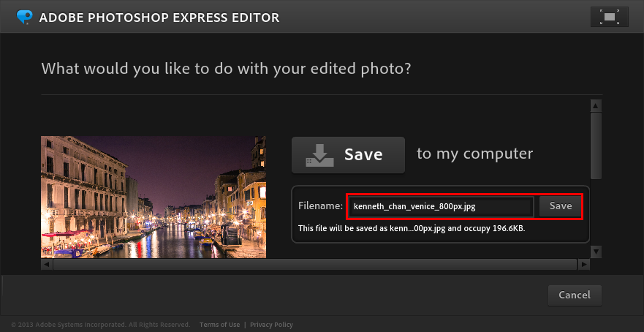Click the horizontal scrollbar thumb

coord(315,264)
